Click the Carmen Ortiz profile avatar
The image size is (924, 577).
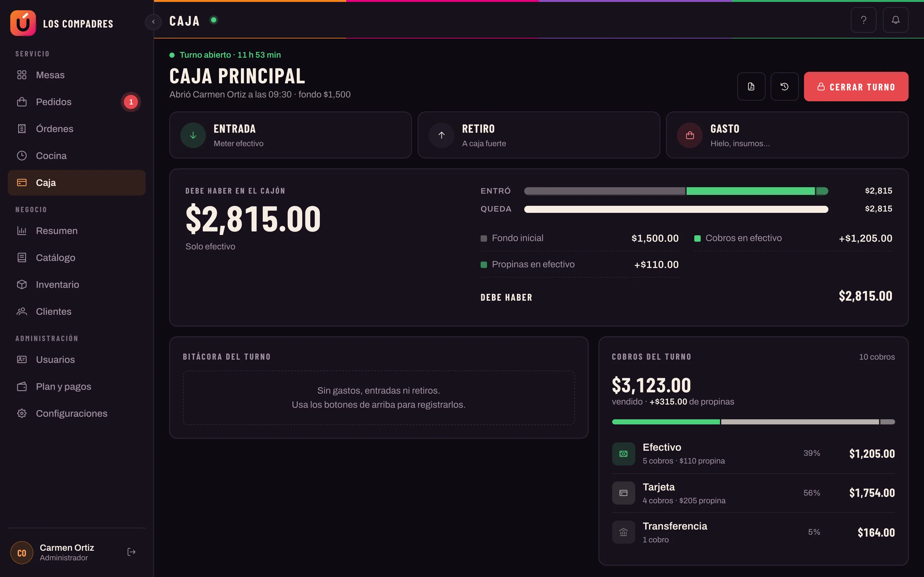[x=22, y=553]
